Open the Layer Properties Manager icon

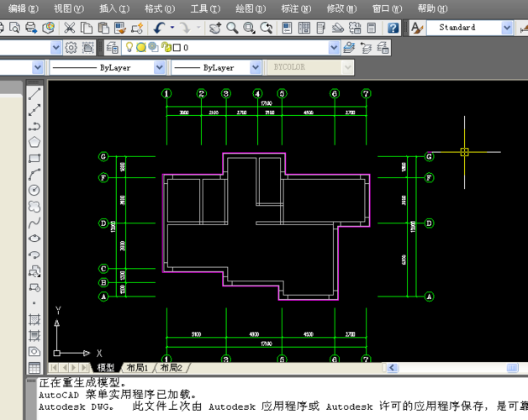113,47
